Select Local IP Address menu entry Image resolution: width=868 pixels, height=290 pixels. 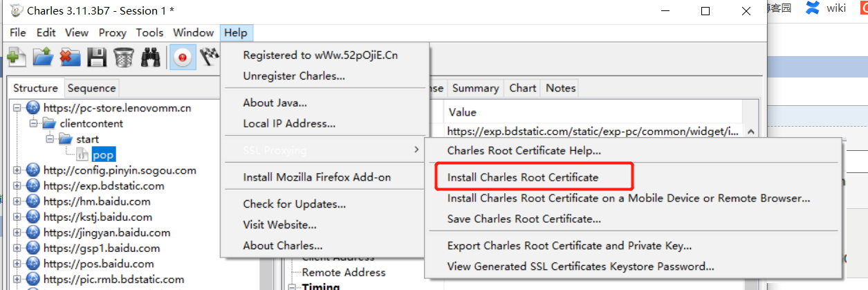289,124
